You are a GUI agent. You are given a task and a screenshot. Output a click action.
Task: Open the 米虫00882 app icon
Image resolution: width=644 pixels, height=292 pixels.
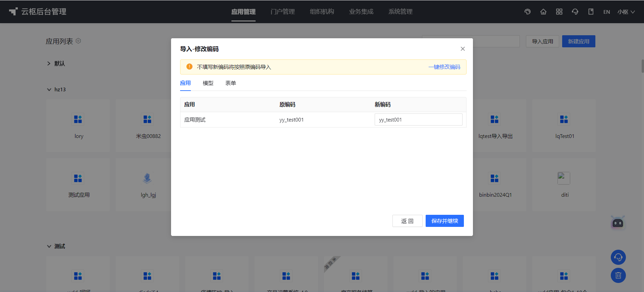[x=147, y=119]
